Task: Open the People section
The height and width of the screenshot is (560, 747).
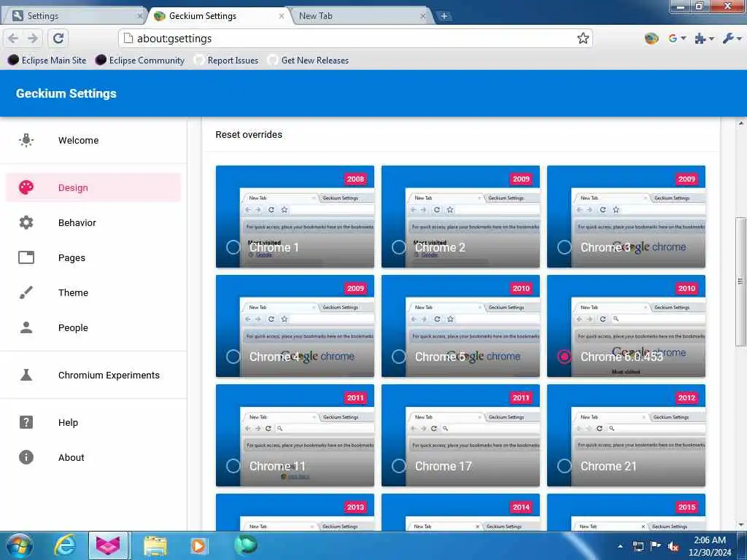Action: pyautogui.click(x=93, y=327)
